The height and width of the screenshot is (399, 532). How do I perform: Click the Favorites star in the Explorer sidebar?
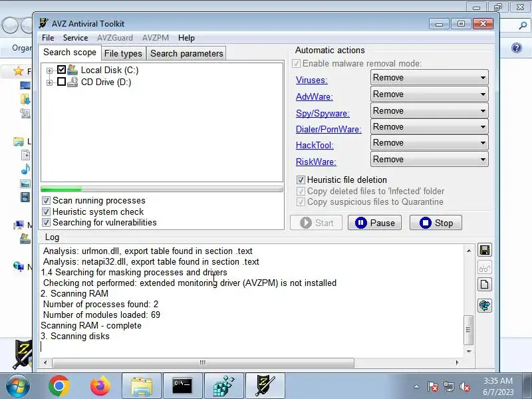(x=19, y=70)
